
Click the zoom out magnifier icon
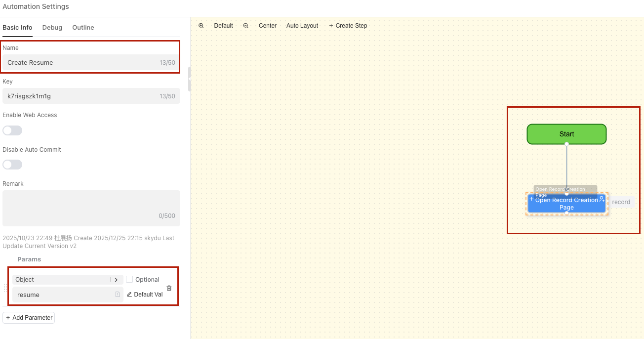point(246,26)
